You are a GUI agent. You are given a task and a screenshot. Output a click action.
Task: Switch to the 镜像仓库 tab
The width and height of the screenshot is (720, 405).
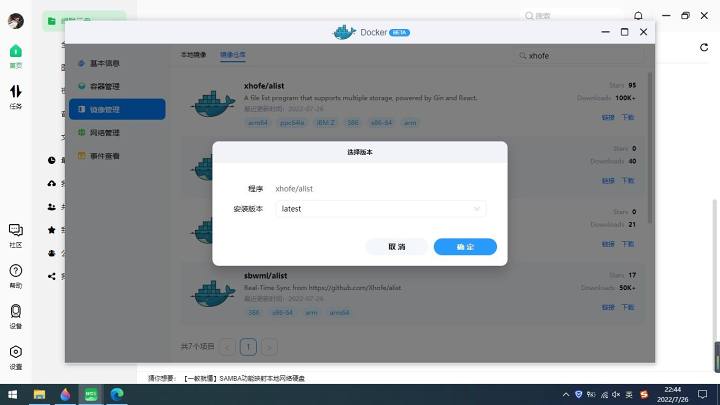click(x=233, y=55)
